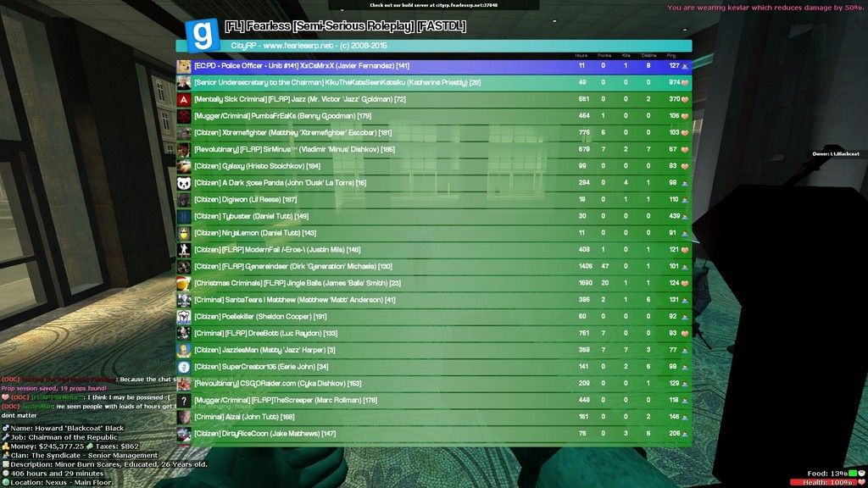Image resolution: width=868 pixels, height=488 pixels.
Task: Click XxCsMrxX police officer's avatar
Action: point(184,66)
